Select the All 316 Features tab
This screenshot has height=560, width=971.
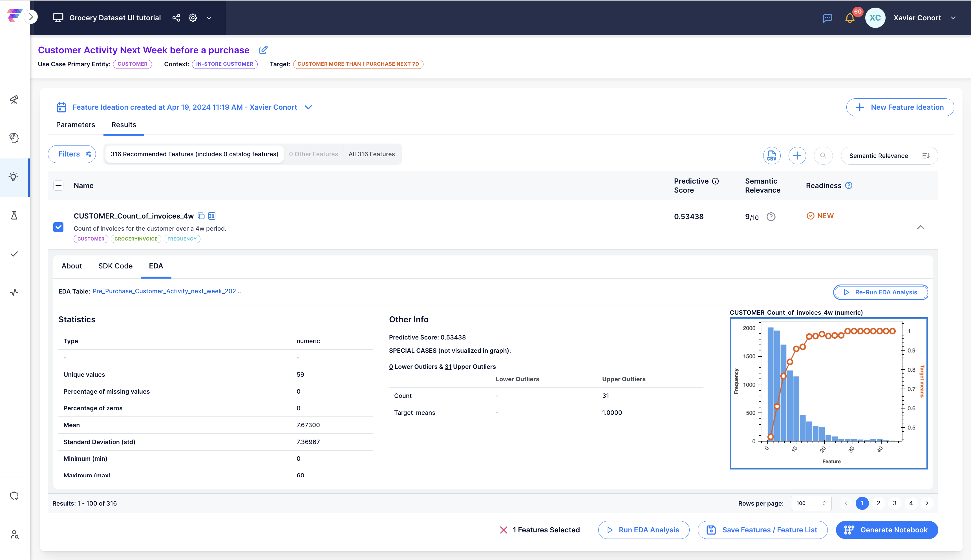tap(372, 154)
